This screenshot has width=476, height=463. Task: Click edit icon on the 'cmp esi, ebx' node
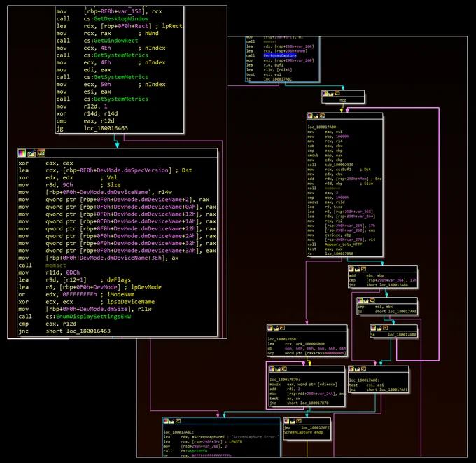point(366,300)
